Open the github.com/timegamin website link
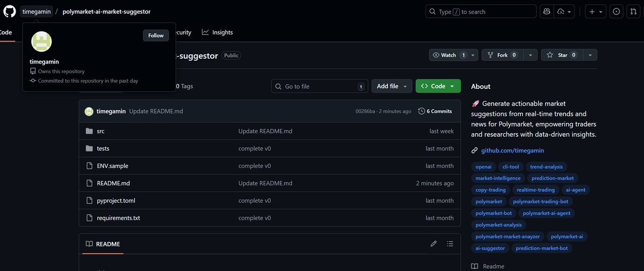The image size is (644, 271). click(x=512, y=151)
